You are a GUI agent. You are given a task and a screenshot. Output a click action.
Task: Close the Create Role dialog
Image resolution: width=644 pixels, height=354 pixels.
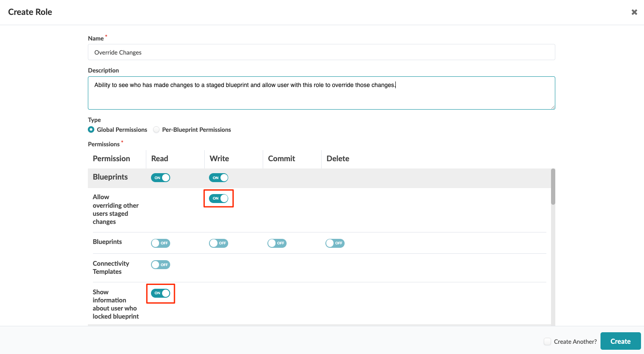click(634, 12)
